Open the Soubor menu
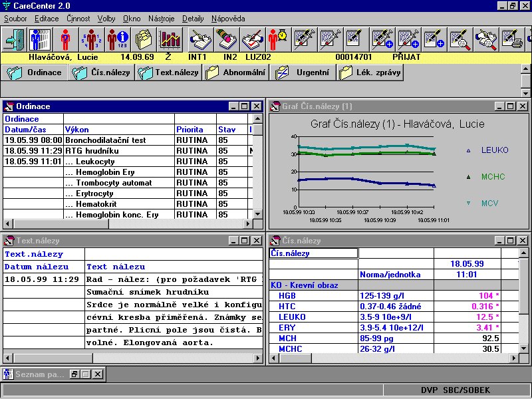The image size is (532, 399). coord(15,19)
